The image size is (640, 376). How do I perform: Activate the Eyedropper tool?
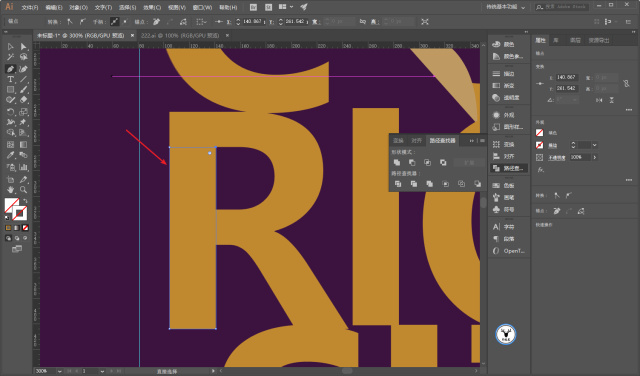tap(11, 155)
